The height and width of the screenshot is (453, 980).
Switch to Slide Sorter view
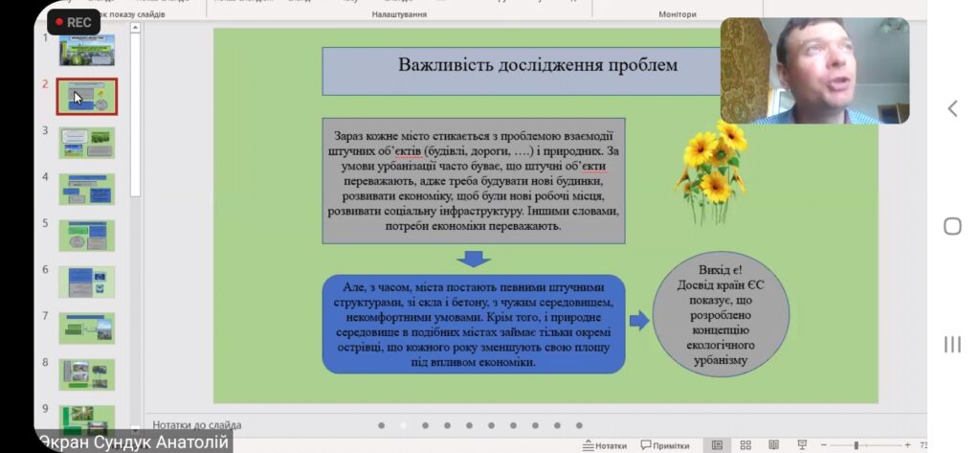click(x=746, y=445)
